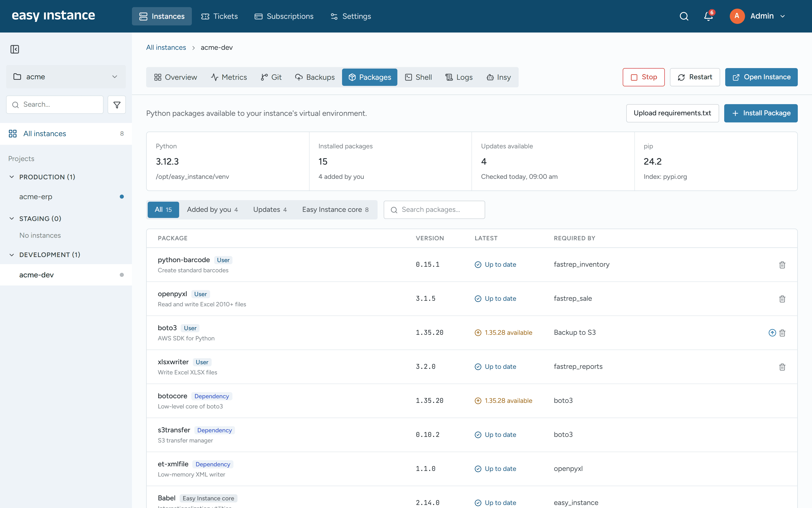
Task: Delete openpyxl package trash icon
Action: click(782, 299)
